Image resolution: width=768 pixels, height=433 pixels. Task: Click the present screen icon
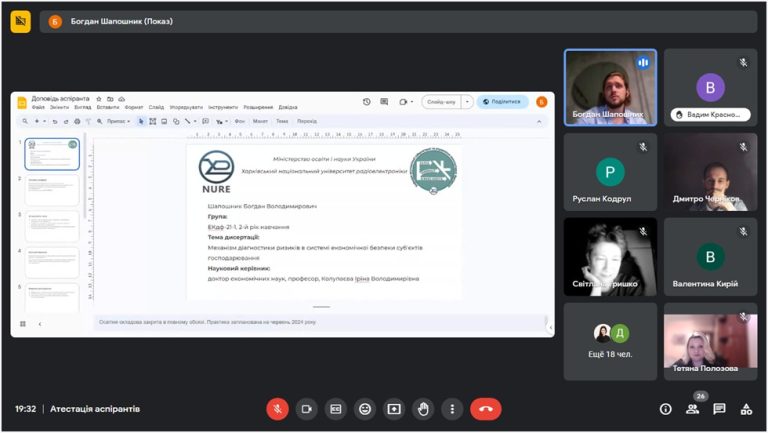(x=394, y=409)
